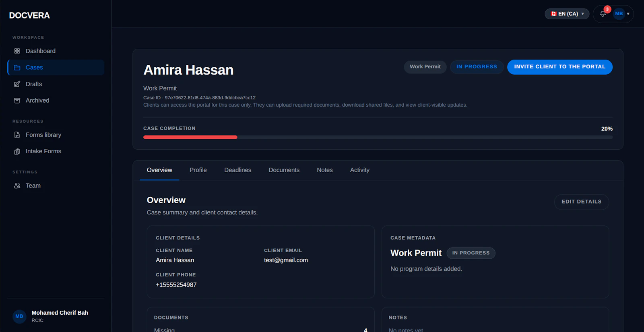Click the Edit Details button
Image resolution: width=644 pixels, height=332 pixels.
point(582,202)
